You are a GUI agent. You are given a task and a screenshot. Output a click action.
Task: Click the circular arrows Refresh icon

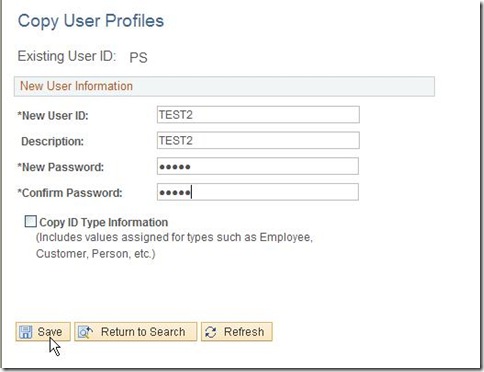point(211,332)
